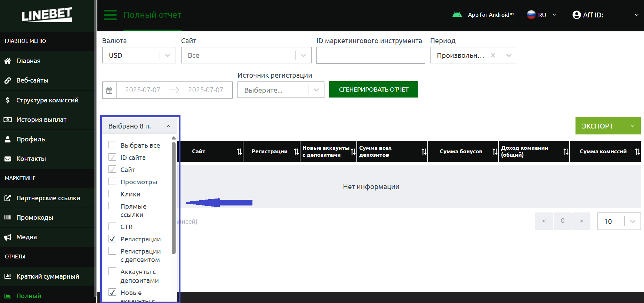Image resolution: width=644 pixels, height=303 pixels.
Task: Toggle the ID сайта checkbox
Action: tap(112, 157)
